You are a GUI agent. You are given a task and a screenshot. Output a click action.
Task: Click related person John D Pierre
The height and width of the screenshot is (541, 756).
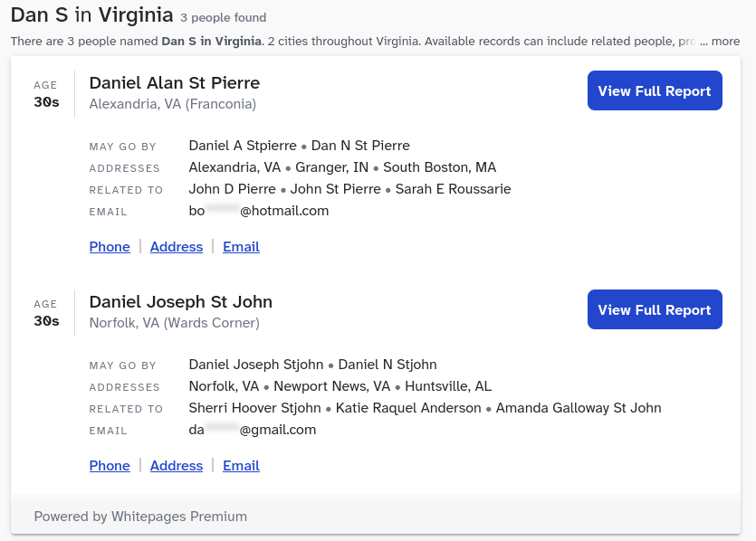tap(232, 189)
